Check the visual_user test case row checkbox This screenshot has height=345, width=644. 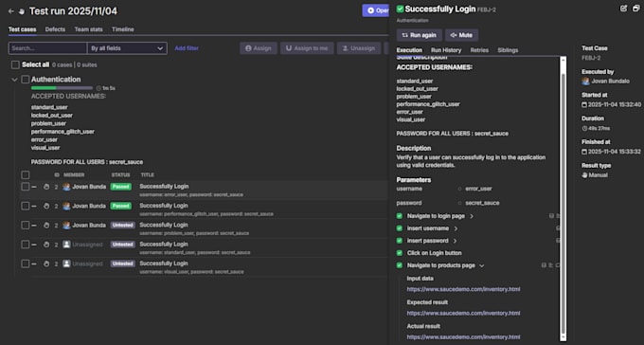[x=26, y=263]
